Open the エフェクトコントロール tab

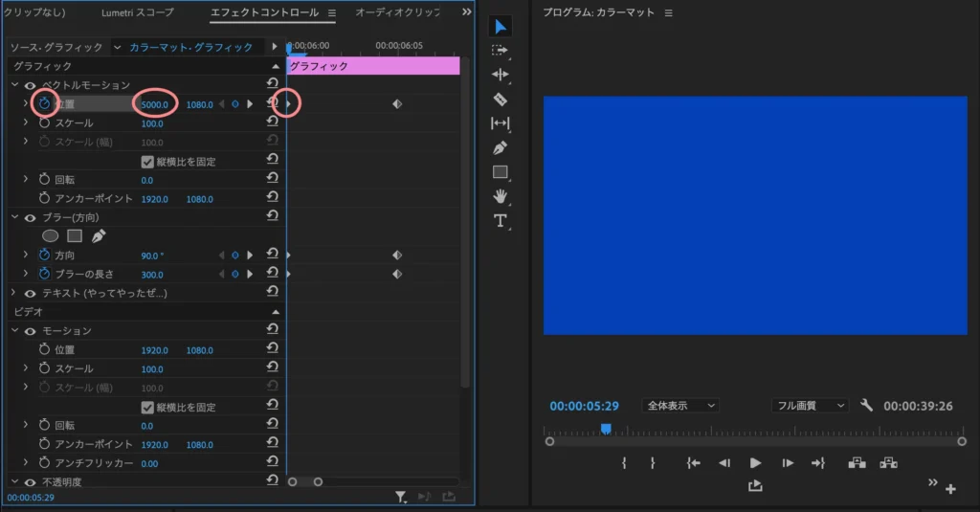[264, 12]
